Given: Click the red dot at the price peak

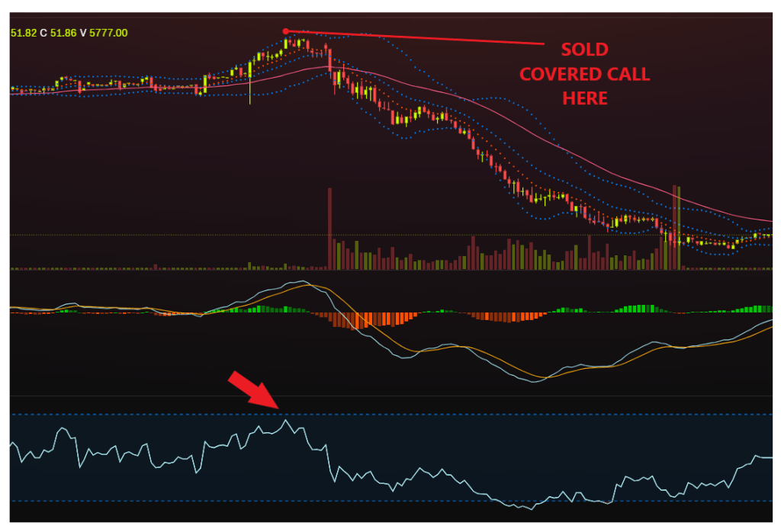Looking at the screenshot, I should pos(285,31).
